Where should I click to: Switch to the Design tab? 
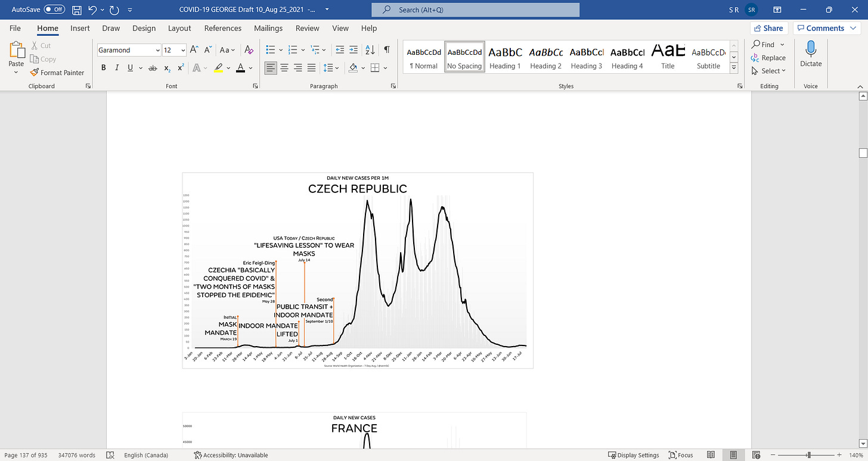pos(144,28)
